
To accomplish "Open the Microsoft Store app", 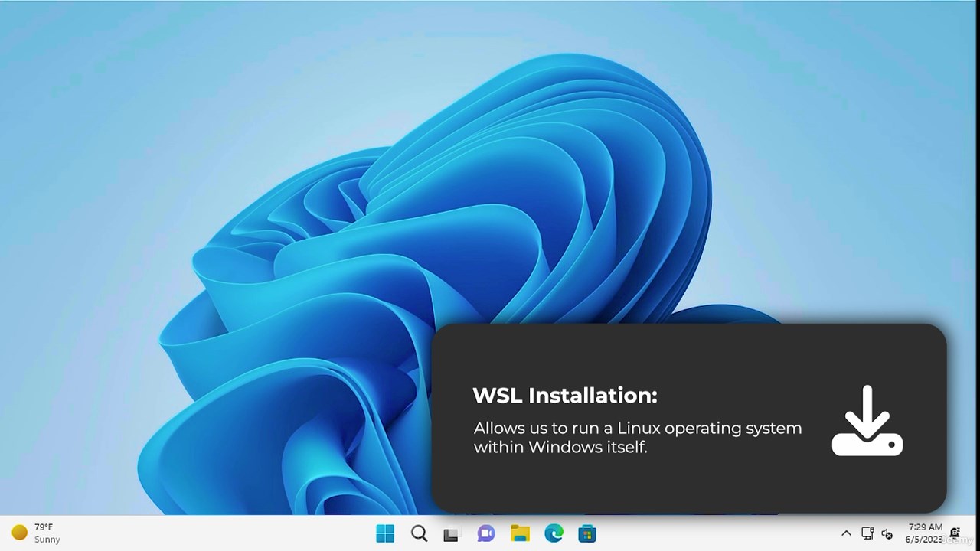I will [x=587, y=533].
